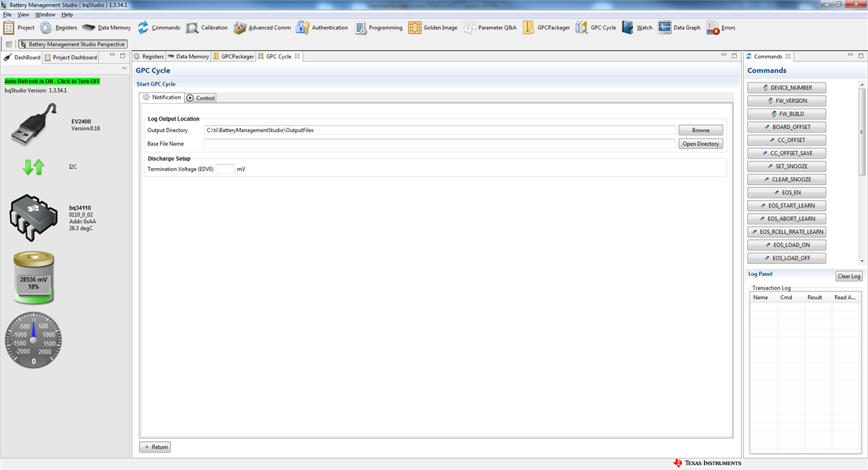Open the Golden Image toolbar icon
Image resolution: width=868 pixels, height=470 pixels.
(x=414, y=28)
